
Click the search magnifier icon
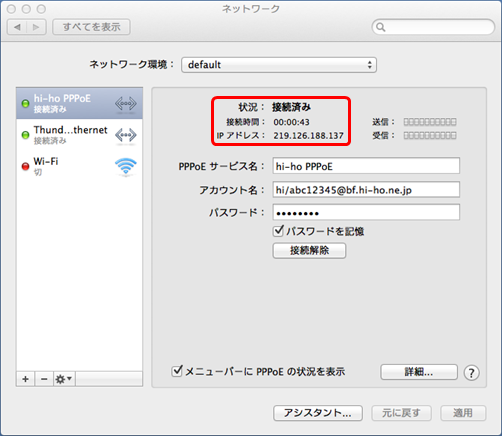(x=381, y=27)
